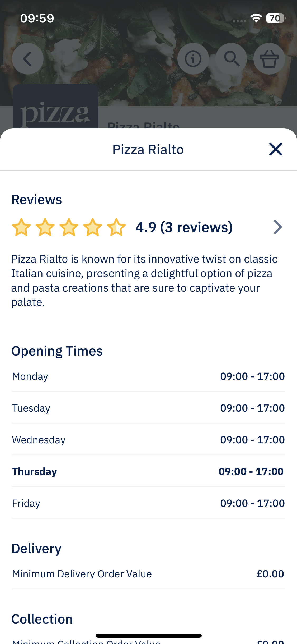Close the Pizza Rialto info sheet
The width and height of the screenshot is (297, 644).
275,149
